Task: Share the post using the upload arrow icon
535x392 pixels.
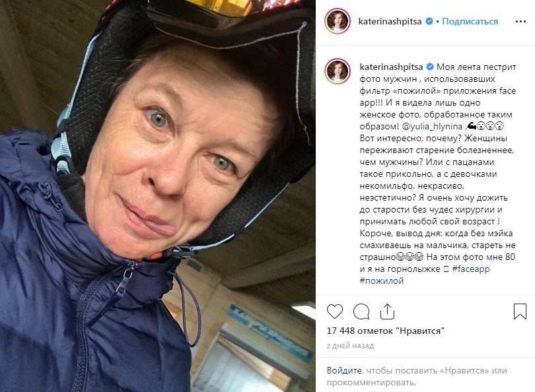Action: [387, 311]
